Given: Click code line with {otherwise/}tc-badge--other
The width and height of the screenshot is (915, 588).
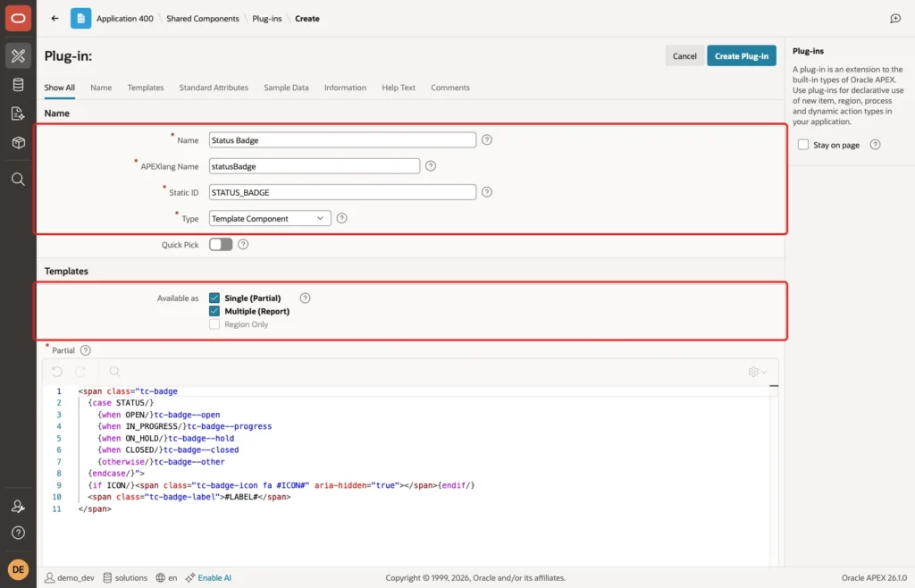Looking at the screenshot, I should click(161, 461).
